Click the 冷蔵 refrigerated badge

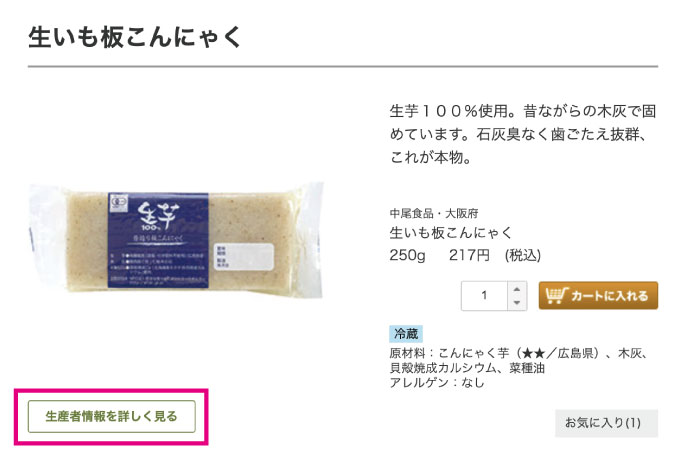(406, 334)
